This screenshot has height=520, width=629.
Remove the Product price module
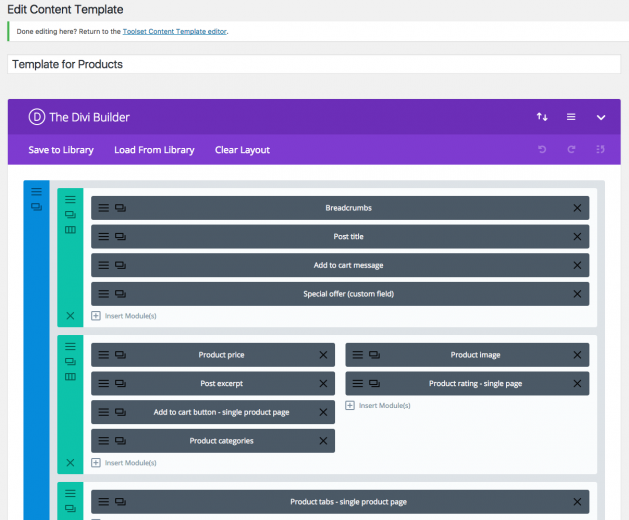[323, 355]
